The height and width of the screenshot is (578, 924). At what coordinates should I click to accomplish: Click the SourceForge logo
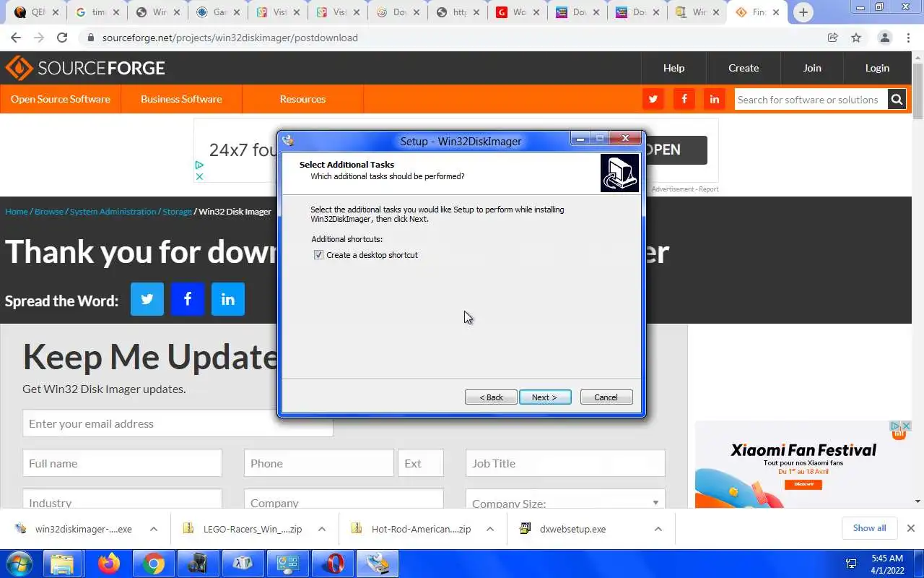coord(85,68)
